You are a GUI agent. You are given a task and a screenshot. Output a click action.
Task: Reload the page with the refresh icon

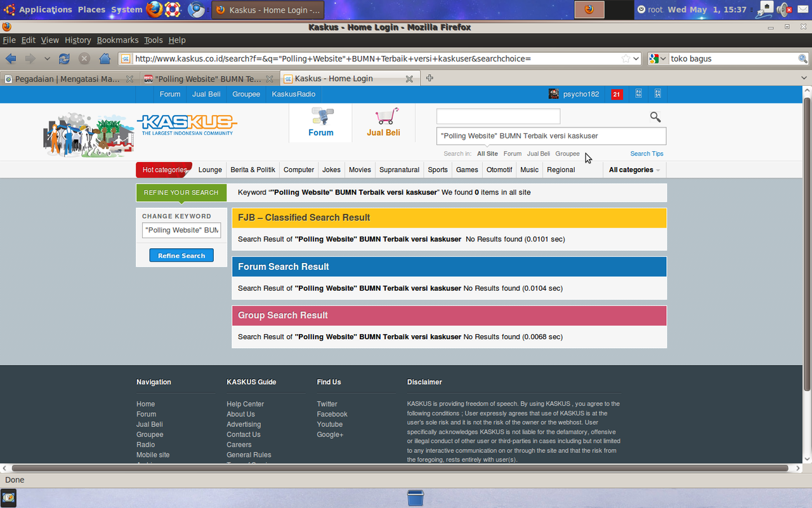tap(64, 58)
